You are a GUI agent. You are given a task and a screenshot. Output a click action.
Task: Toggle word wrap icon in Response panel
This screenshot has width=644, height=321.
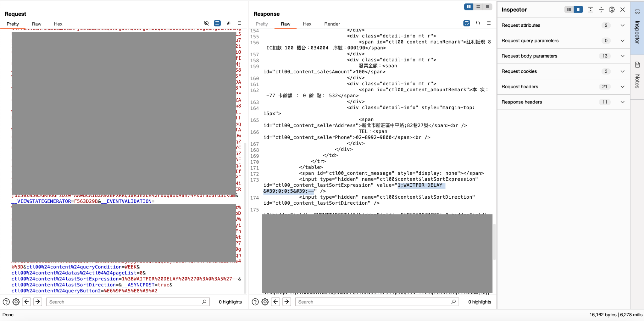click(467, 23)
